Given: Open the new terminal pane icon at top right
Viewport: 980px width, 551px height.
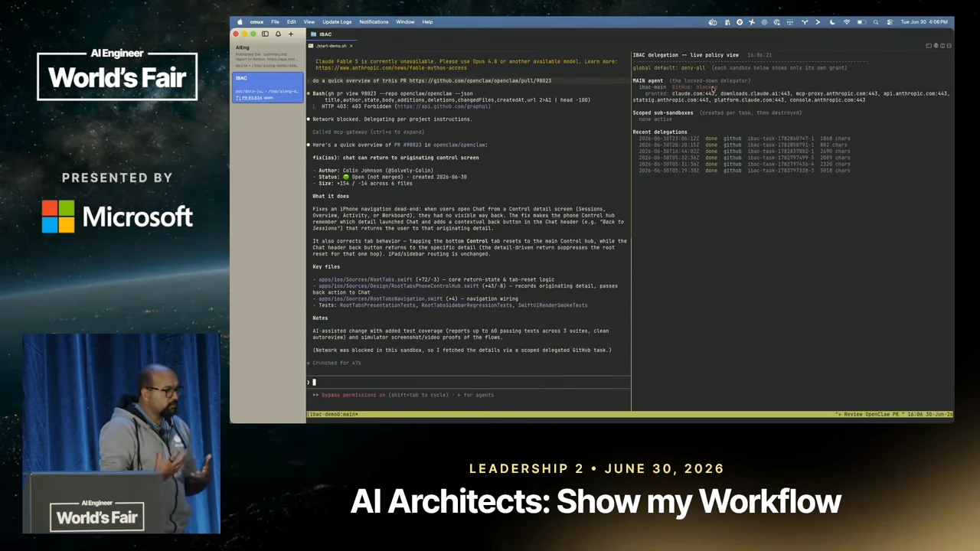Looking at the screenshot, I should pyautogui.click(x=929, y=46).
